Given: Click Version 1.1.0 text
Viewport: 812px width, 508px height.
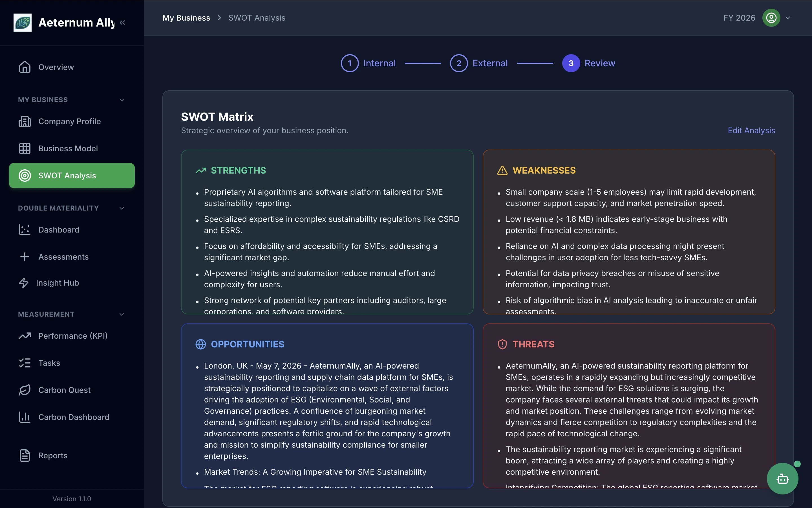Looking at the screenshot, I should (x=72, y=499).
